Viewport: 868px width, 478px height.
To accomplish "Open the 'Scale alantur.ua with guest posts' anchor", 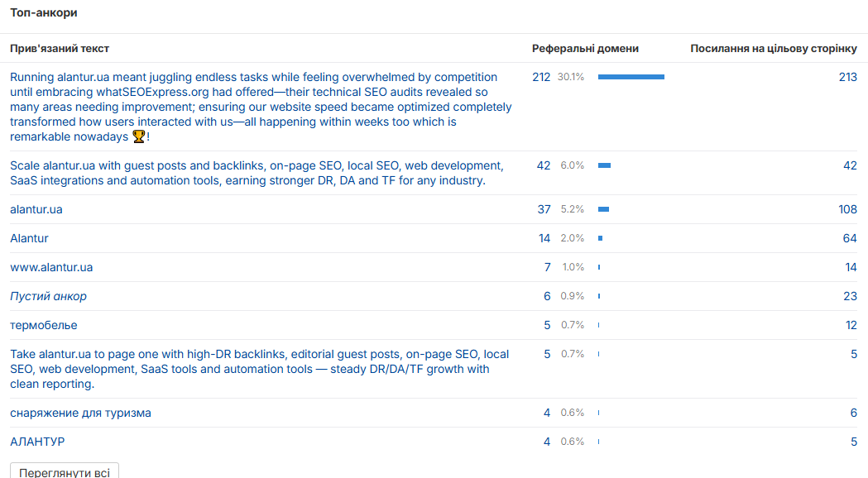I will click(257, 173).
